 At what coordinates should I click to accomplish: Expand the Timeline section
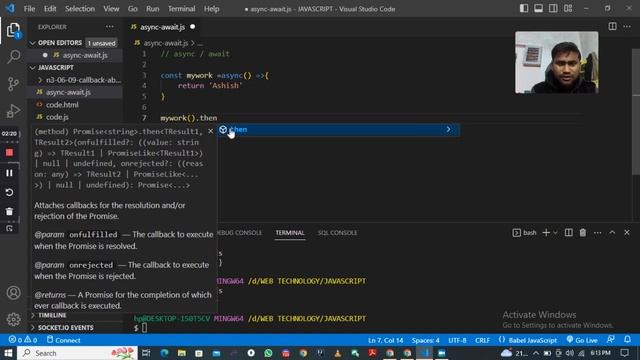click(x=75, y=316)
